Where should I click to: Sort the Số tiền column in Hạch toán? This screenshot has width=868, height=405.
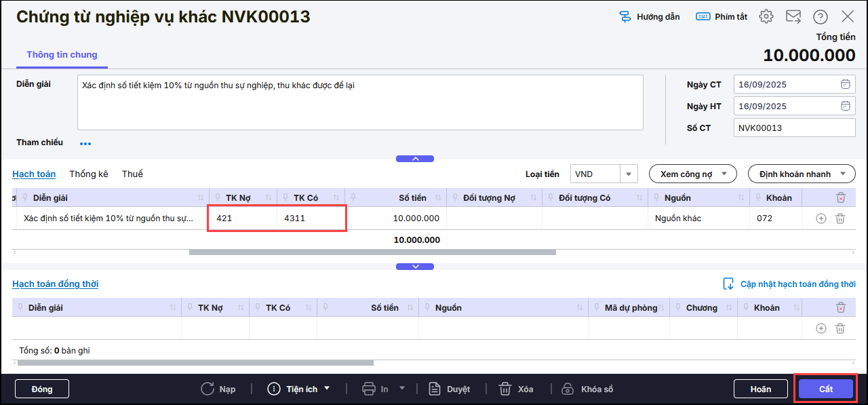438,197
